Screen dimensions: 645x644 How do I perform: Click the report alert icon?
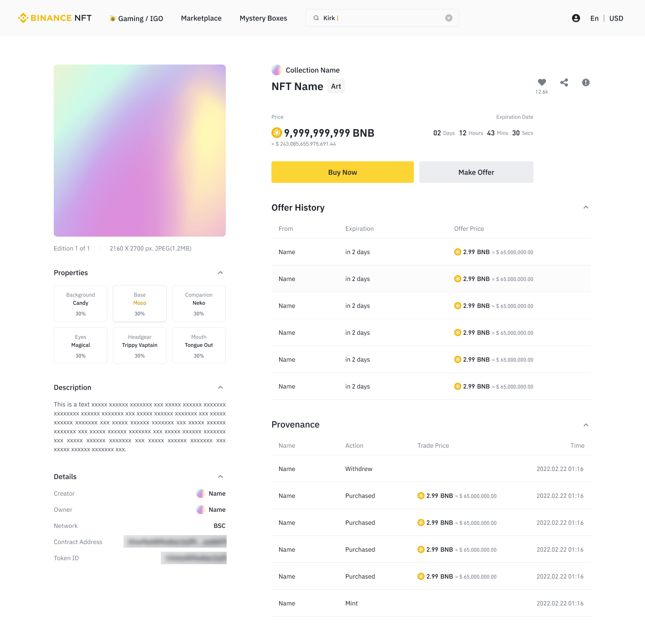pos(585,82)
